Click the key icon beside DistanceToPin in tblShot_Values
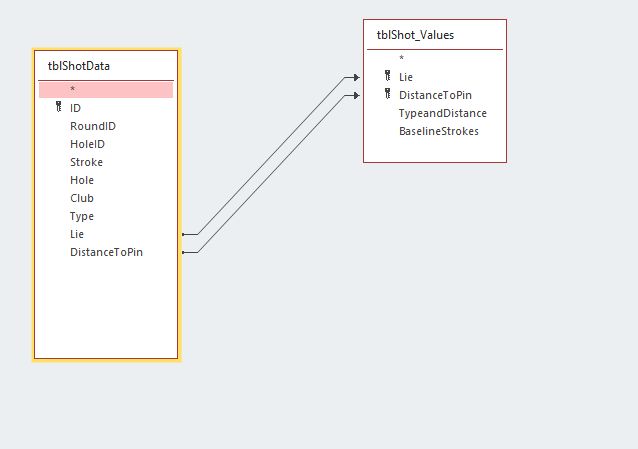The image size is (638, 449). click(387, 94)
